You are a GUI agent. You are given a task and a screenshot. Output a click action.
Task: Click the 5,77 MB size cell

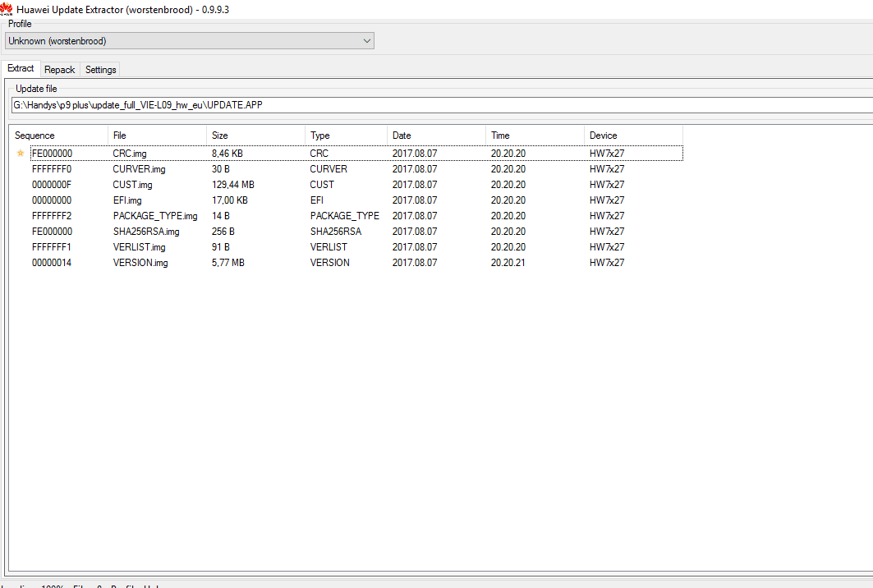[228, 262]
